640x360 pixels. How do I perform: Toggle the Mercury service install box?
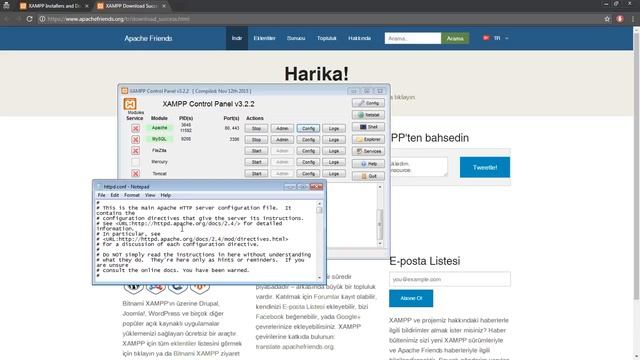[x=136, y=162]
